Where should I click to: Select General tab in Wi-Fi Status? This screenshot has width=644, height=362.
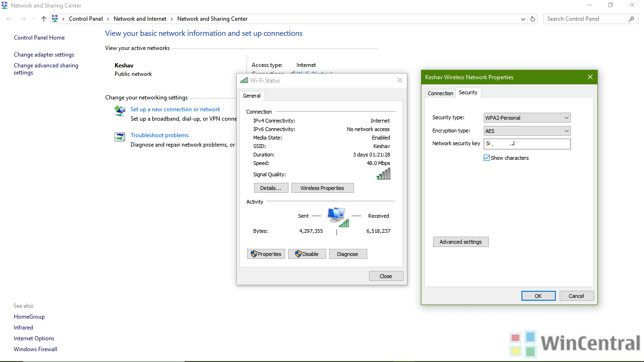[252, 96]
